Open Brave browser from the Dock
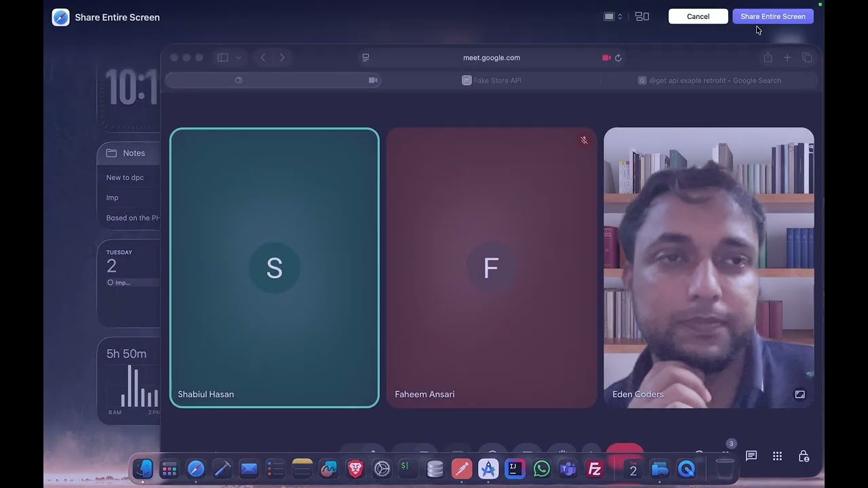Viewport: 868px width, 488px height. (x=355, y=468)
